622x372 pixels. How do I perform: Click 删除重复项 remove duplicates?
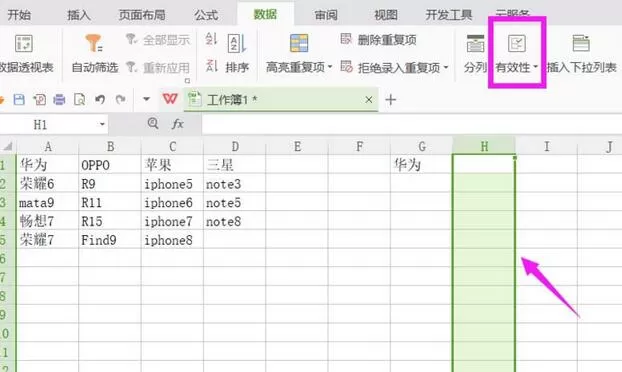coord(378,40)
